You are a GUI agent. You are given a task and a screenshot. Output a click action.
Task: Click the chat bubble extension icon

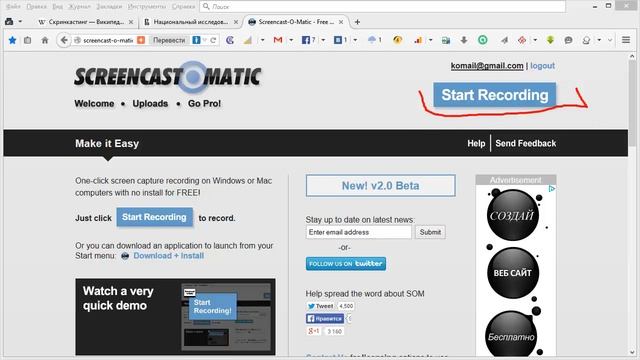(568, 40)
